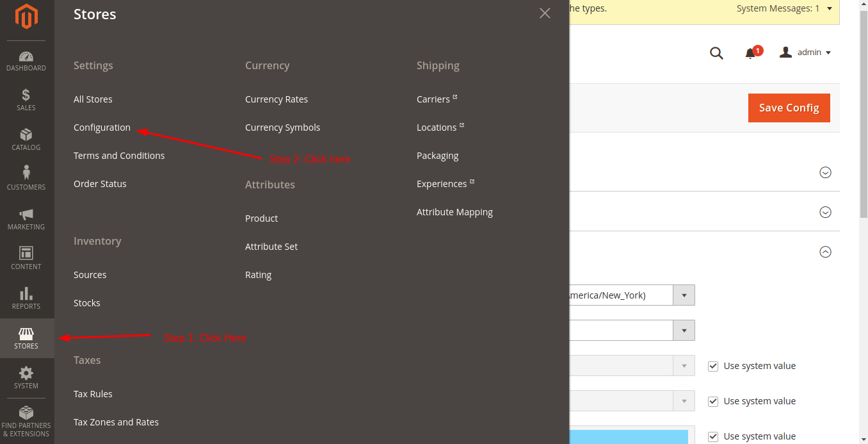Collapse the open config section chevron
The height and width of the screenshot is (444, 868).
coord(826,252)
